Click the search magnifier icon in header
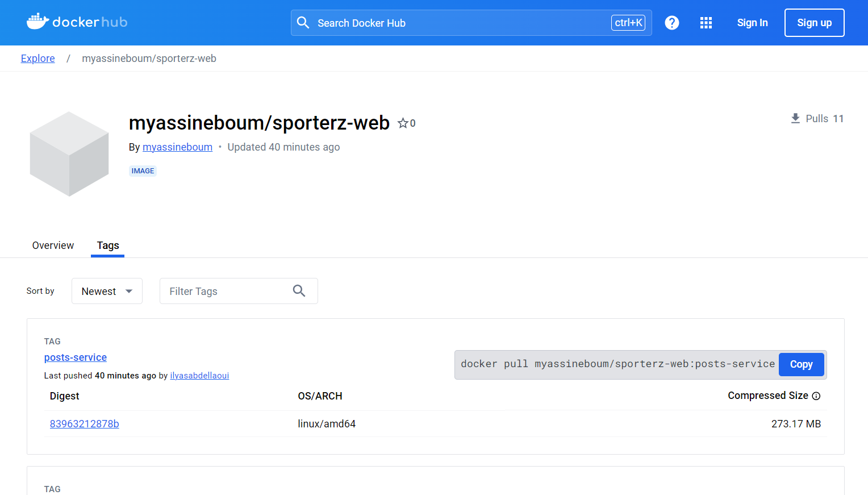Image resolution: width=868 pixels, height=495 pixels. point(303,23)
